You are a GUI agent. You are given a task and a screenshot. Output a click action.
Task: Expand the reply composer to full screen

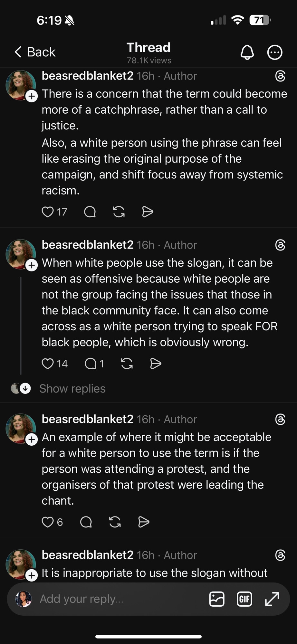tap(272, 599)
